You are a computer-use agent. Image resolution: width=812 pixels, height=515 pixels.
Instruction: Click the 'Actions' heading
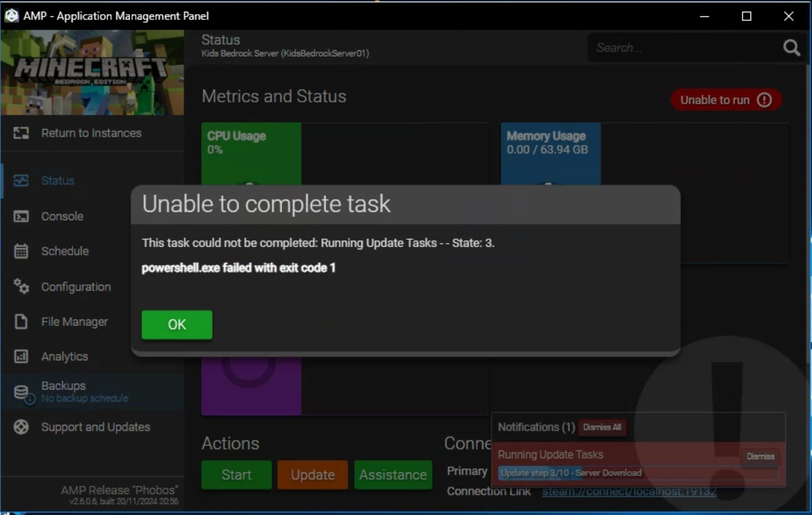pos(231,443)
